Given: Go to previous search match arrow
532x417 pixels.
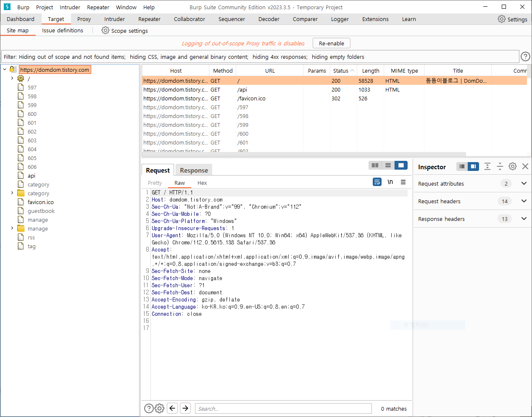Looking at the screenshot, I should (172, 408).
